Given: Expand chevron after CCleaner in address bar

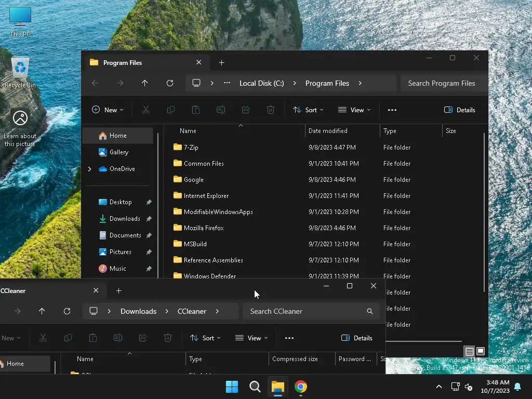Looking at the screenshot, I should pos(217,311).
